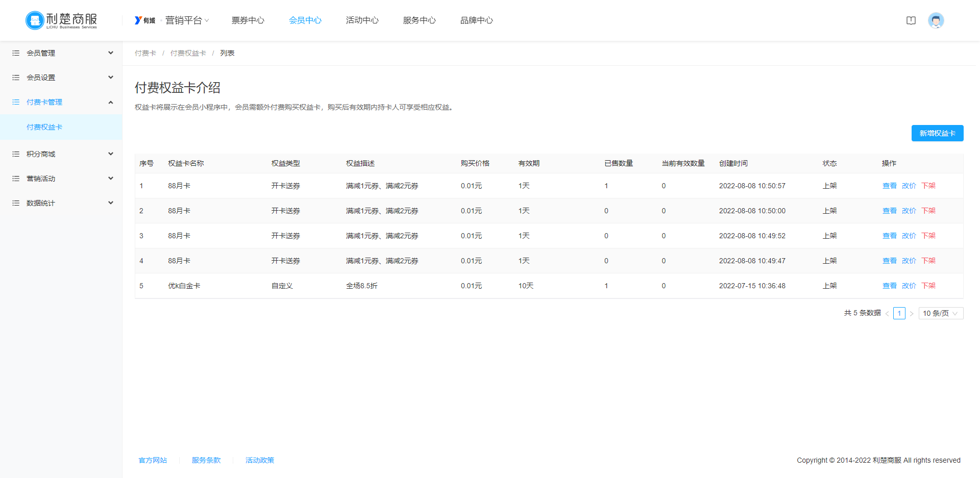Screen dimensions: 980x478
Task: Click 下架 for row 2
Action: point(928,211)
